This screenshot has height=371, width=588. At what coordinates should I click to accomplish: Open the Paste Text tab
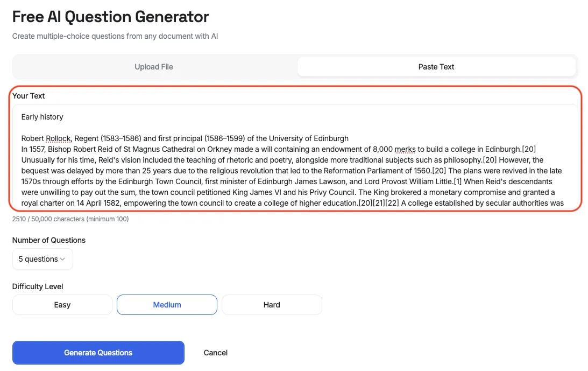[x=436, y=66]
